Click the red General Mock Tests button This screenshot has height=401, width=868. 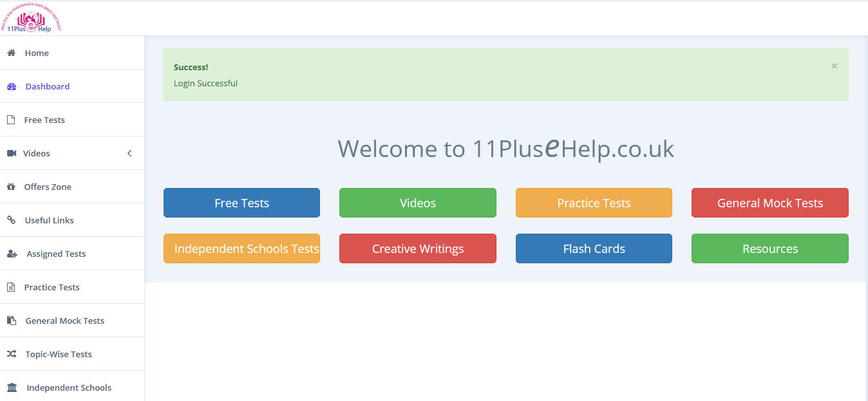pyautogui.click(x=770, y=203)
